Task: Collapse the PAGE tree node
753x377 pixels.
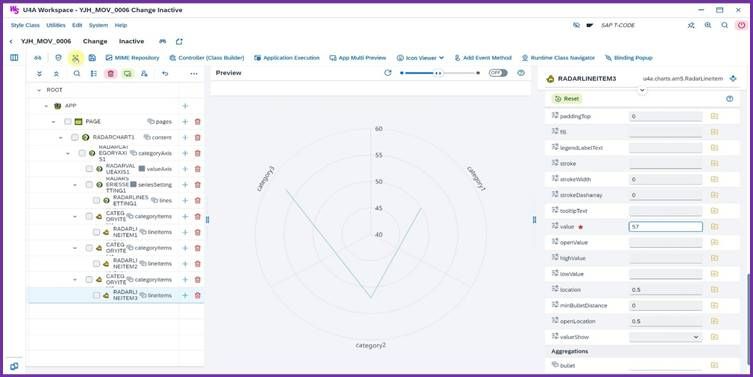Action: pos(53,122)
